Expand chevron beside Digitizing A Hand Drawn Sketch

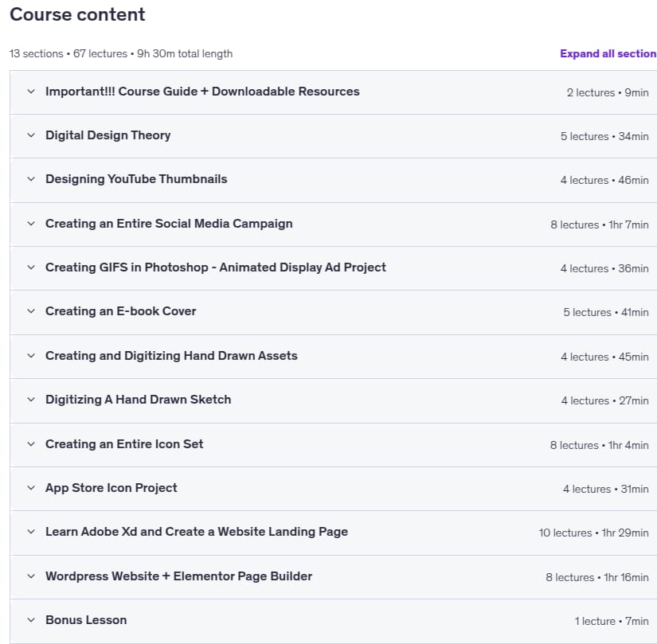[x=31, y=399]
